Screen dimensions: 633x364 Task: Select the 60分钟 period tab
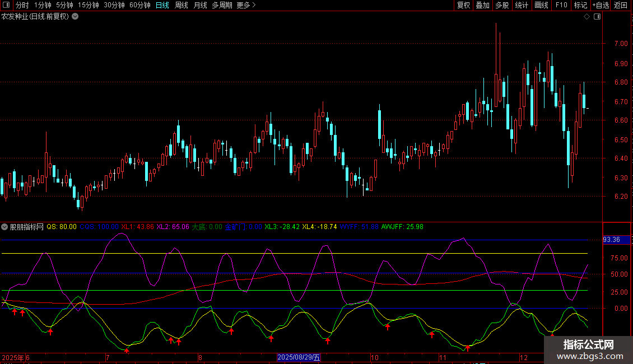coord(139,6)
